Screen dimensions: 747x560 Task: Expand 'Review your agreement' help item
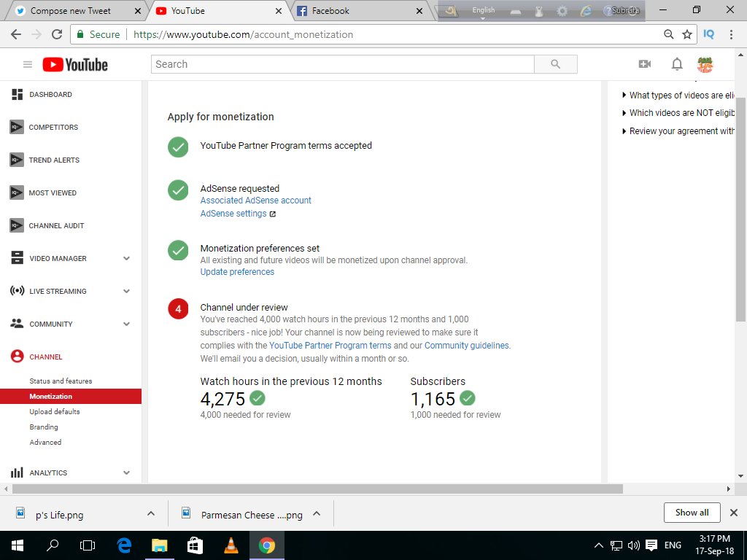(678, 131)
